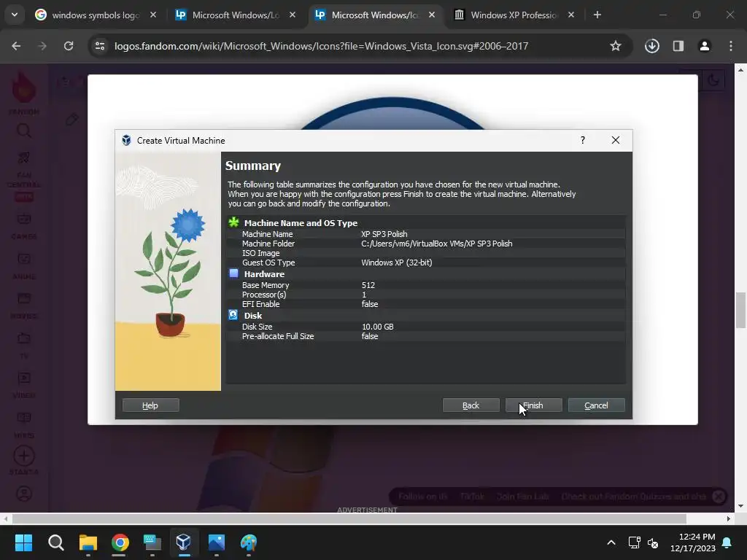The width and height of the screenshot is (747, 560).
Task: Select the ISO Image row
Action: [x=425, y=253]
